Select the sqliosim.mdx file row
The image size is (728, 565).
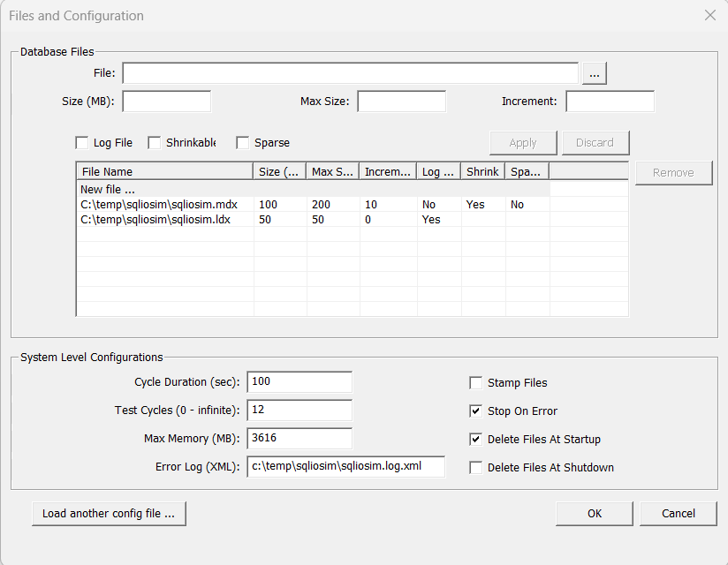pos(159,205)
